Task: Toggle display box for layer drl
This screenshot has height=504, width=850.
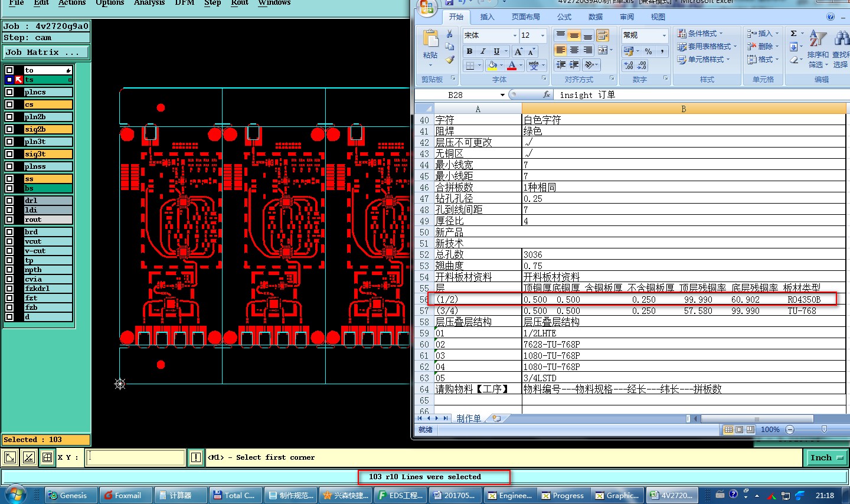Action: [9, 201]
